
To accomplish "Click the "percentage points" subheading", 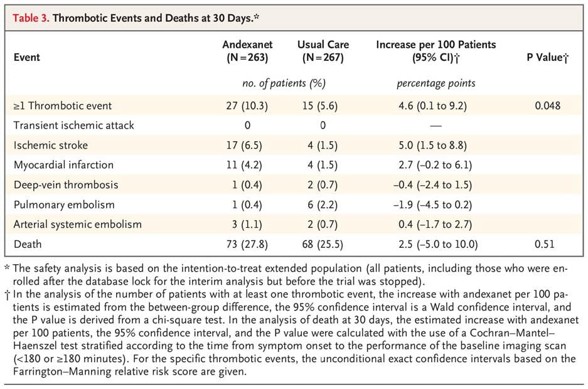I will [436, 83].
